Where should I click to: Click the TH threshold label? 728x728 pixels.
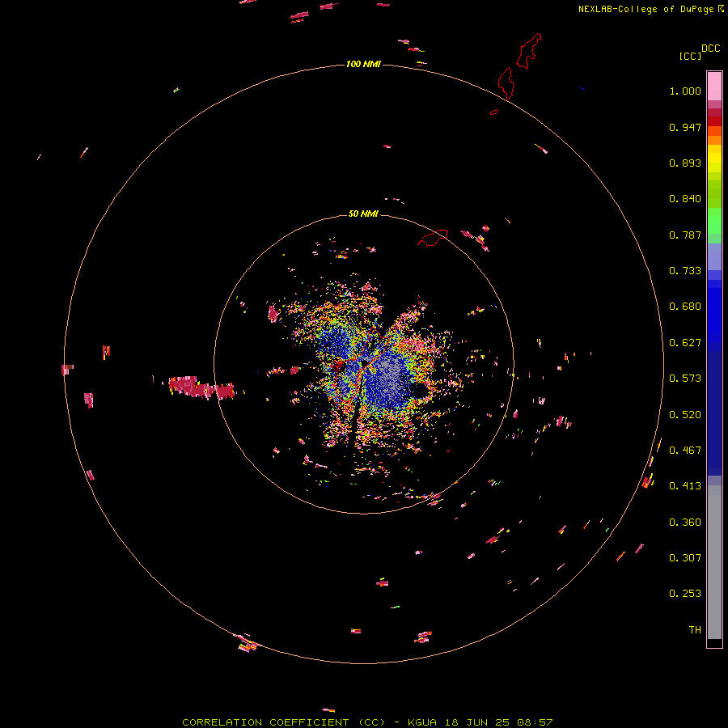(x=695, y=630)
